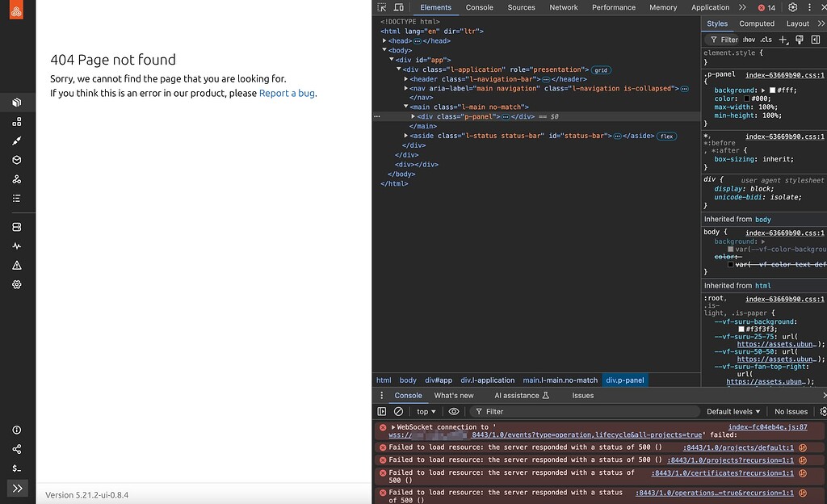
Task: Click the Report a bug link
Action: [x=287, y=93]
